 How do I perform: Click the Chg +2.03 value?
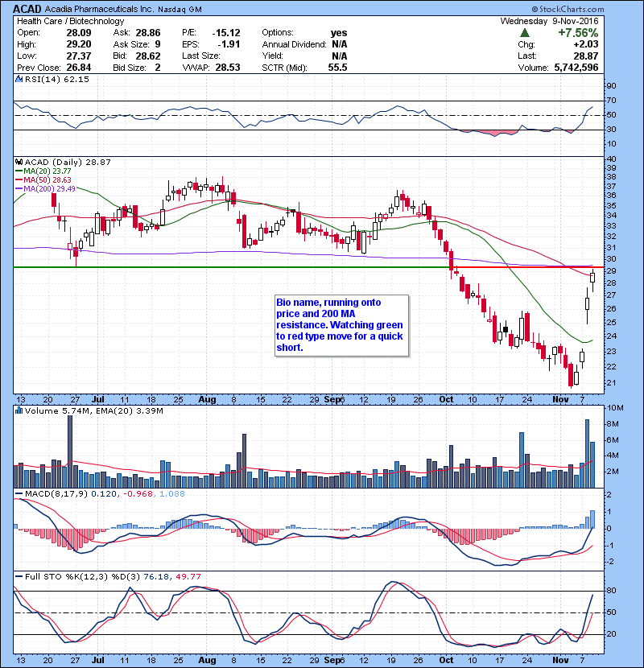pyautogui.click(x=585, y=44)
